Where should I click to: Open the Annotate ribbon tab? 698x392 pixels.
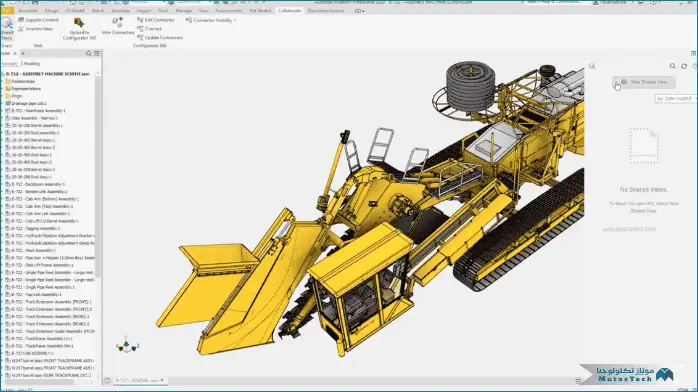(120, 10)
